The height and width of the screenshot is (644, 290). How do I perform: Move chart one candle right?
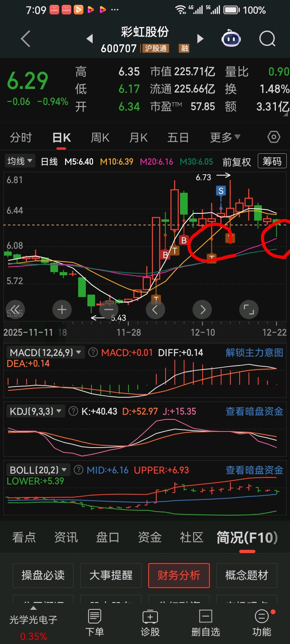[202, 310]
